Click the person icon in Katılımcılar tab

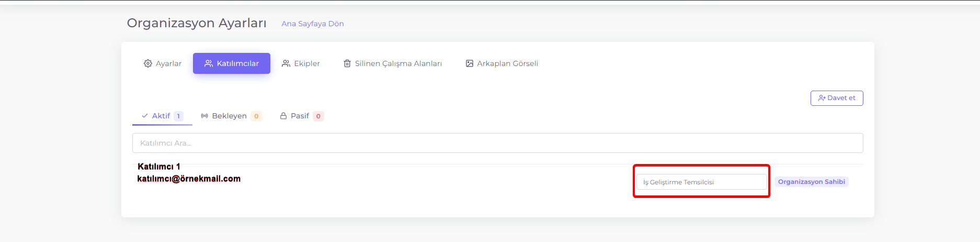coord(209,63)
